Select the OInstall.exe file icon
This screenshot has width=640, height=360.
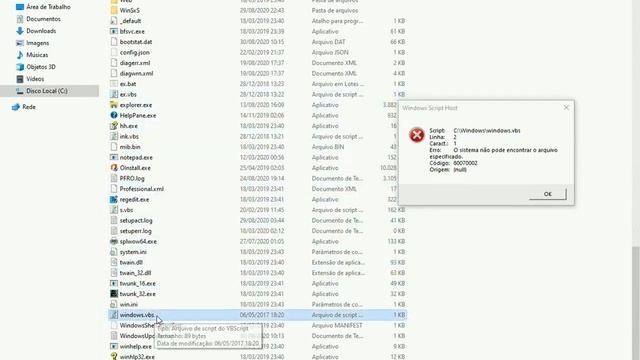pos(114,168)
